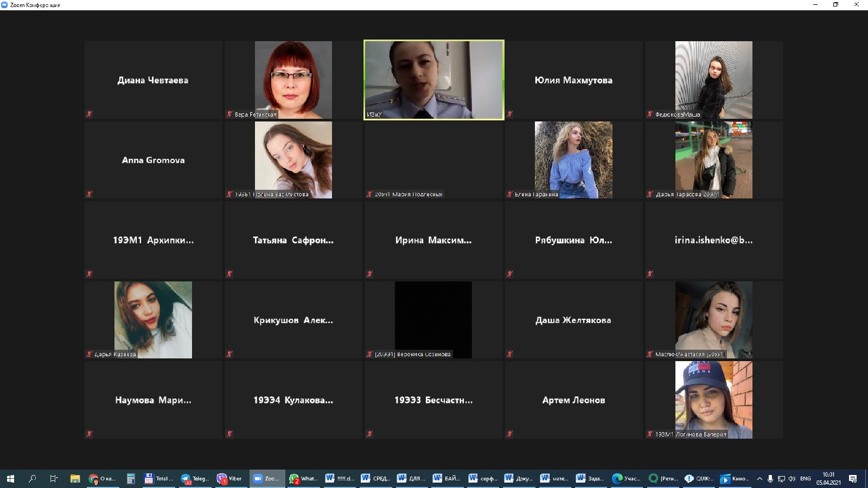The image size is (868, 488).
Task: Open the ENG input language selector
Action: click(806, 478)
